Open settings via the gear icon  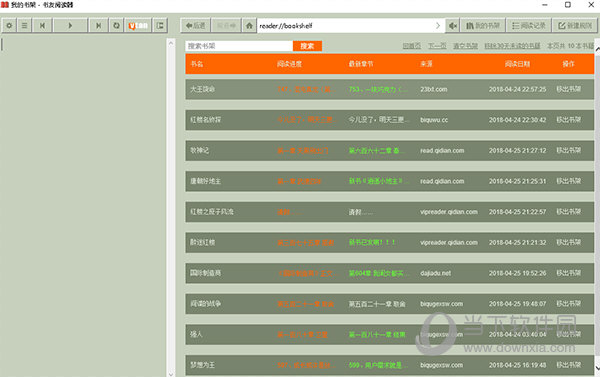coord(9,26)
